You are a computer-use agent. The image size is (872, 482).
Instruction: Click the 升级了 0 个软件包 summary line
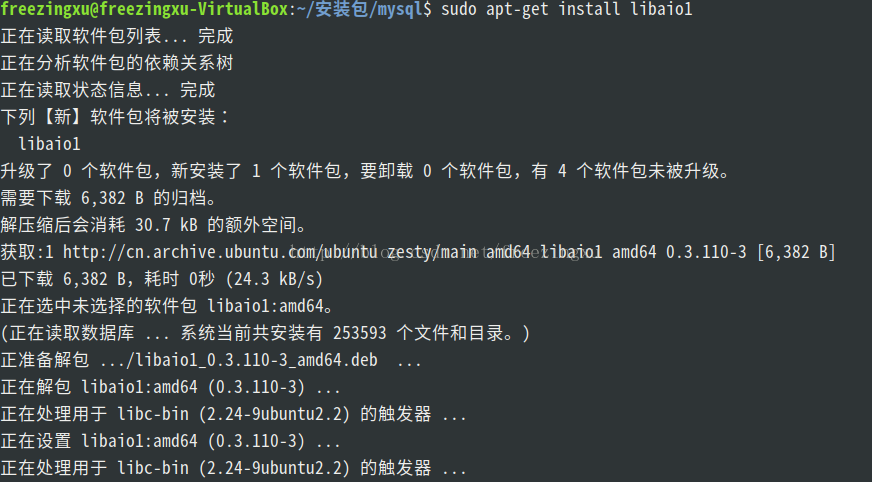coord(365,171)
